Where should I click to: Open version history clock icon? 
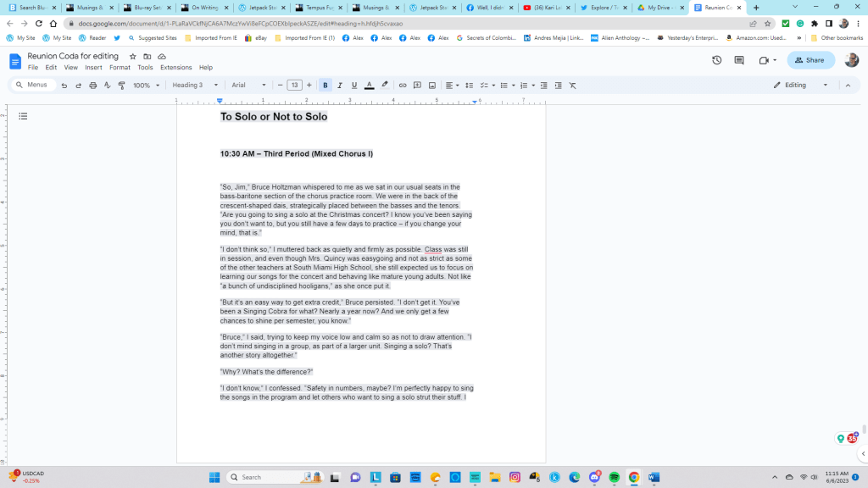(716, 60)
